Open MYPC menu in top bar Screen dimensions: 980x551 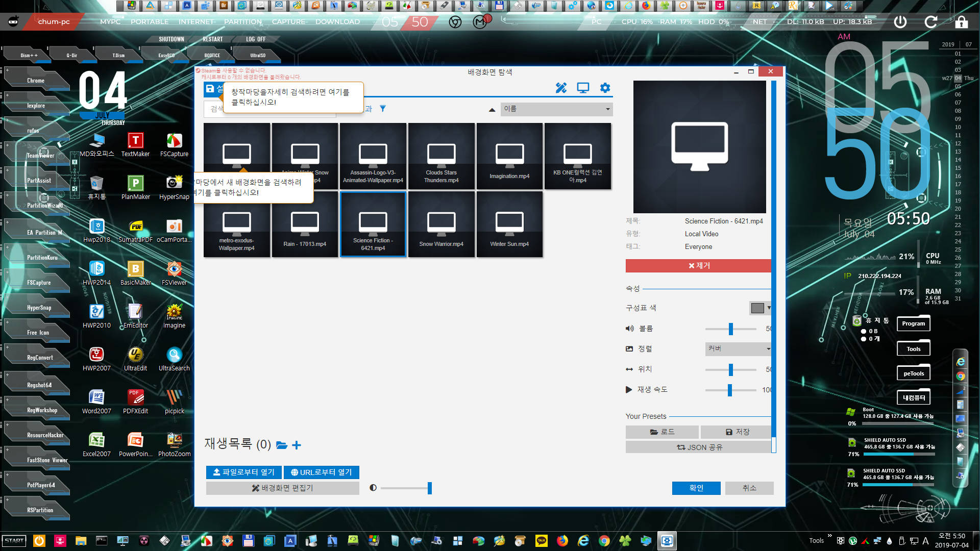(x=110, y=22)
